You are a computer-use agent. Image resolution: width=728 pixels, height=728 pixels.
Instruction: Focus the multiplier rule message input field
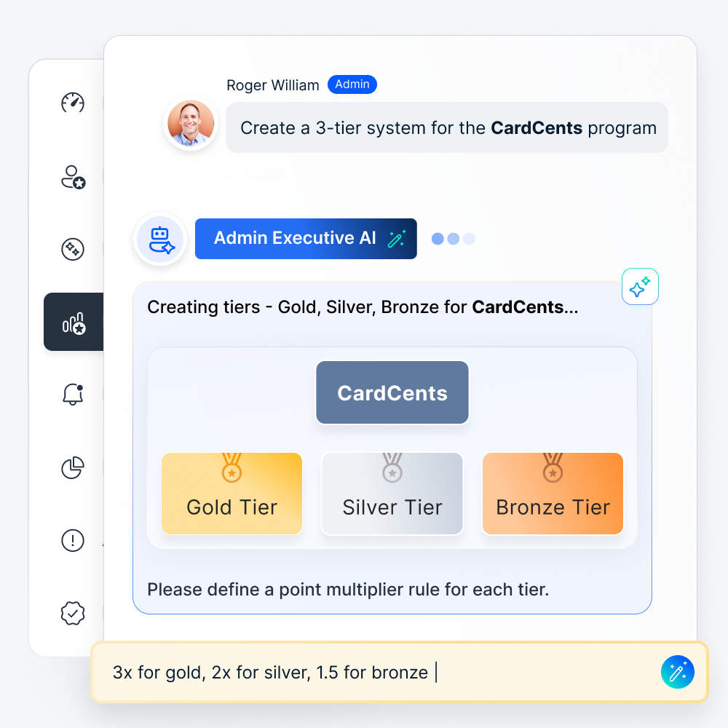pos(399,672)
